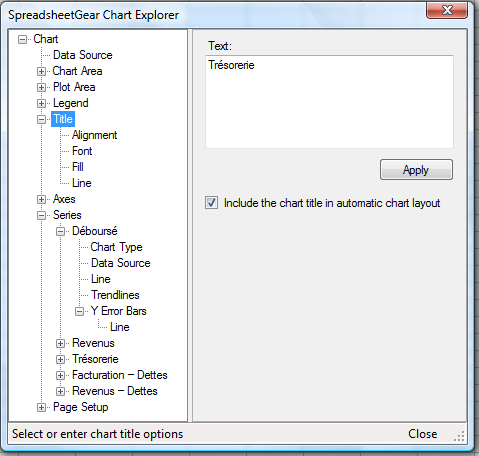Screen dimensions: 479x456
Task: Click the window resize grip corner
Action: (459, 436)
